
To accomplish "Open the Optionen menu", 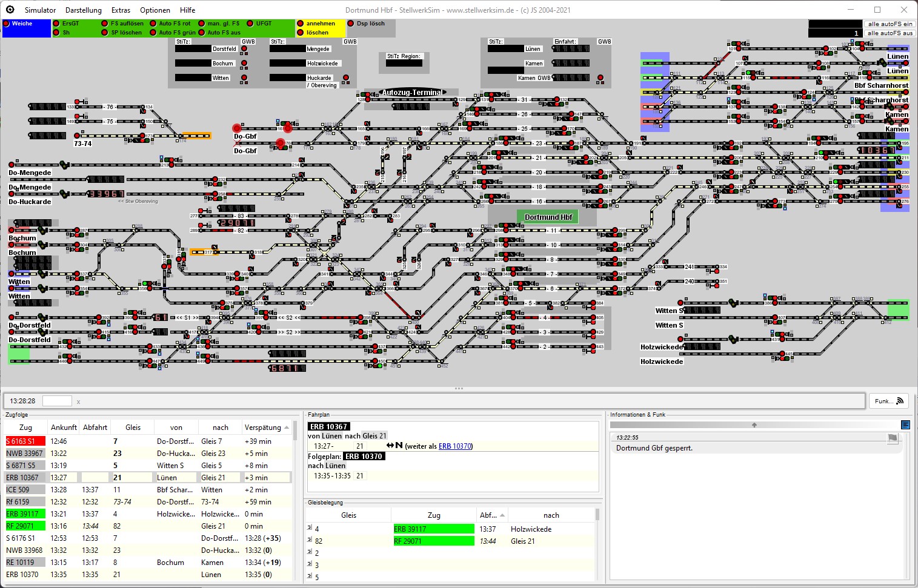I will 155,10.
